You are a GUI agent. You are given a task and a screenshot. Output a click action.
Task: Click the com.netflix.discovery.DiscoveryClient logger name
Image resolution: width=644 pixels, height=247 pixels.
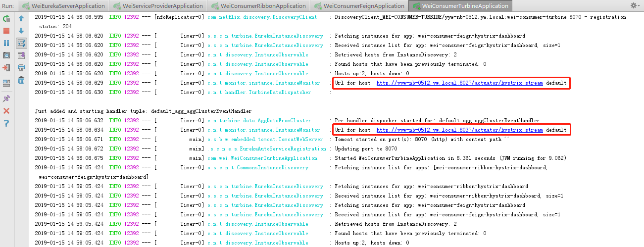pyautogui.click(x=262, y=17)
